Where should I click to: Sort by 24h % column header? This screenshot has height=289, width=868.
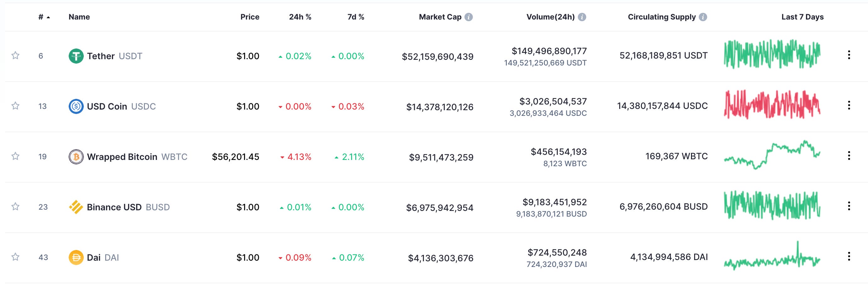coord(300,17)
